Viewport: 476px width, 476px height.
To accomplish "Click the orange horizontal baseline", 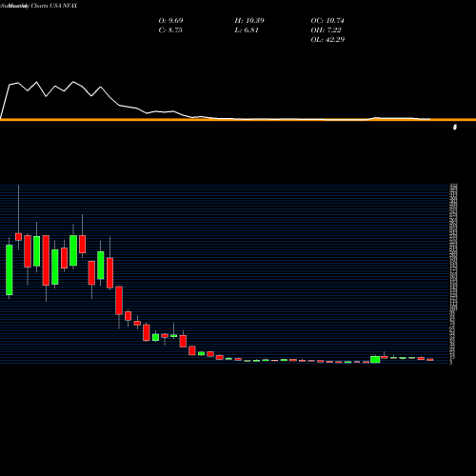I will [x=238, y=120].
